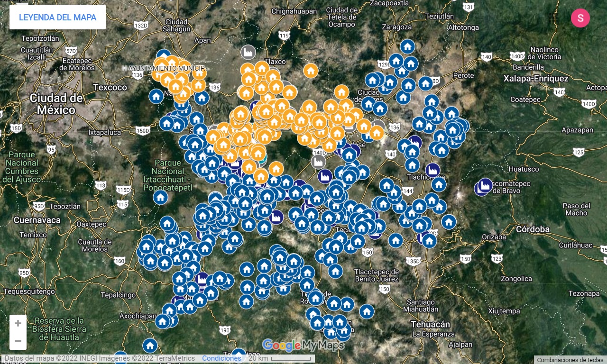Select the southernmost orange house marker
The height and width of the screenshot is (364, 607).
coord(260,176)
